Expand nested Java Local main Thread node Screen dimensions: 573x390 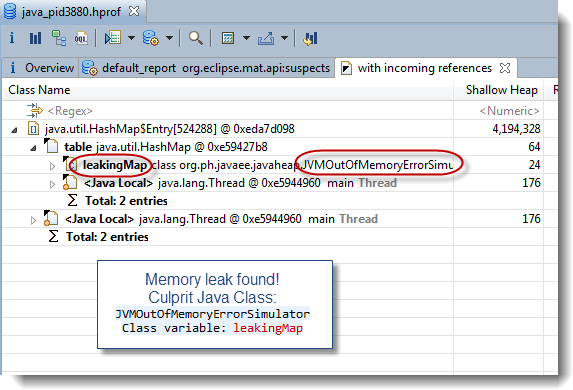point(52,183)
